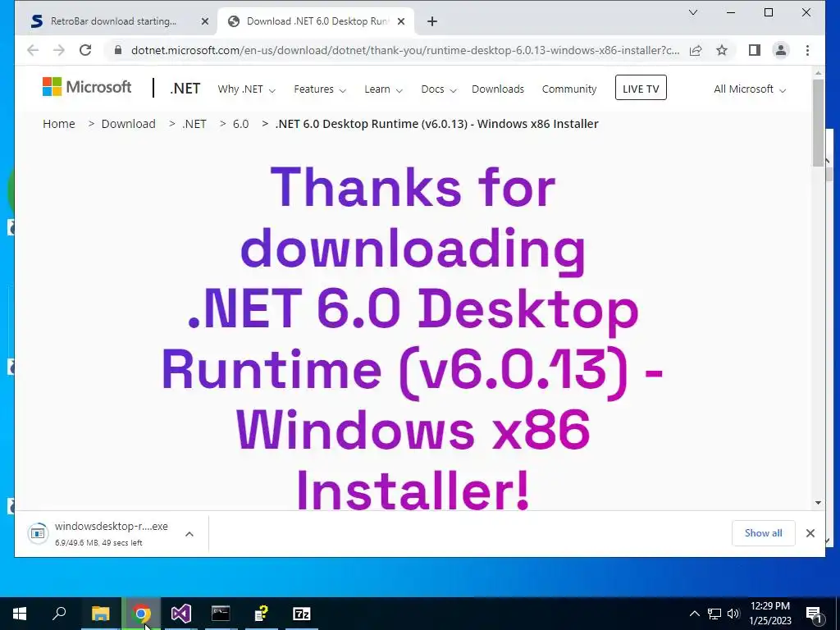This screenshot has width=840, height=630.
Task: Go to Home breadcrumb
Action: pos(59,124)
